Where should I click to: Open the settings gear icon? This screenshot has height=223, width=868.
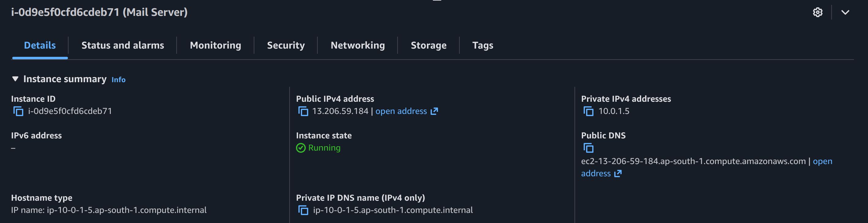[818, 12]
